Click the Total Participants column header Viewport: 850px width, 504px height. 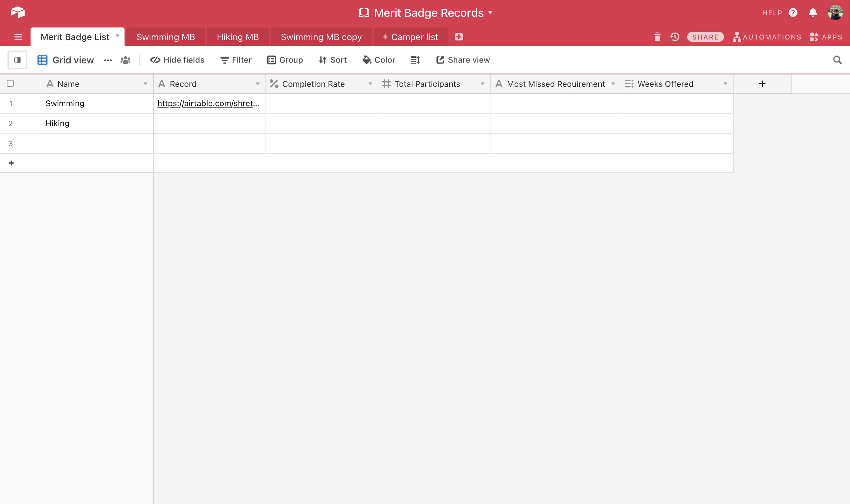[x=434, y=84]
